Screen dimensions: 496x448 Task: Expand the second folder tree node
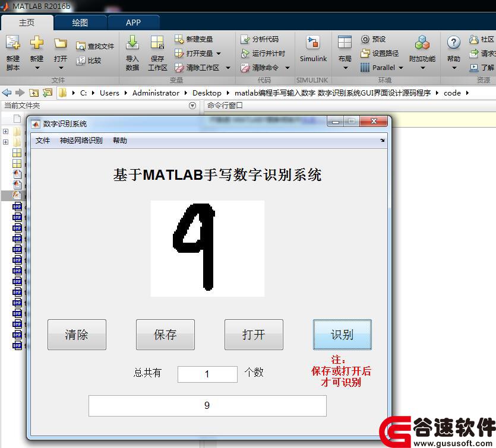pyautogui.click(x=6, y=142)
